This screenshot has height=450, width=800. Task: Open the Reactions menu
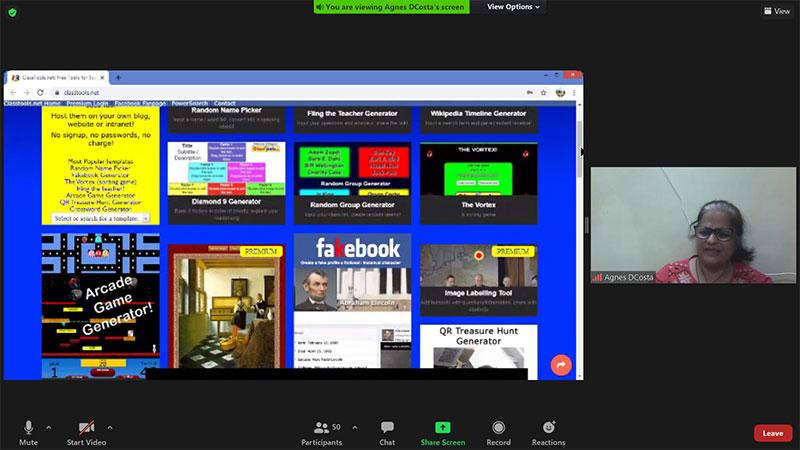pyautogui.click(x=548, y=433)
